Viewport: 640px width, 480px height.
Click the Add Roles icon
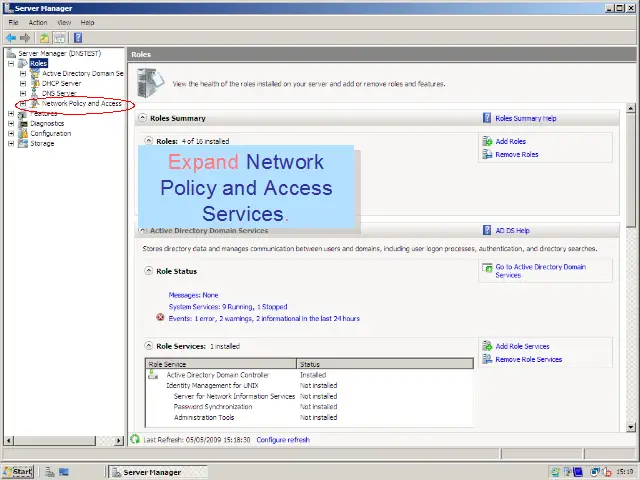coord(487,142)
